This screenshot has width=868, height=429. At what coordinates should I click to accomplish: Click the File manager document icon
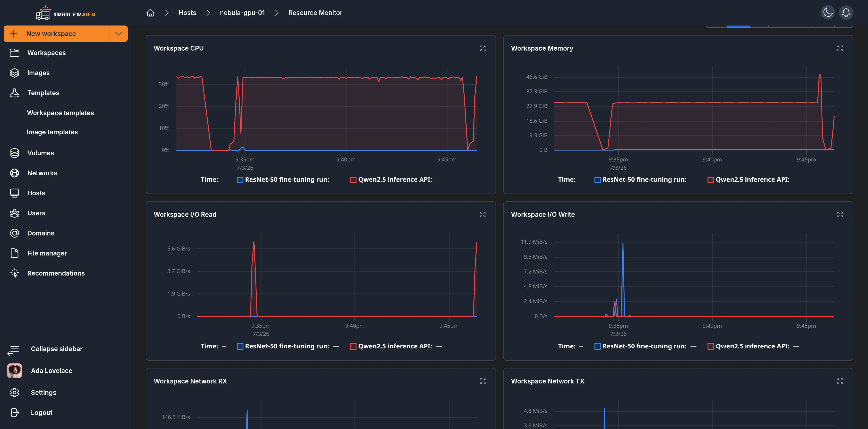(15, 253)
